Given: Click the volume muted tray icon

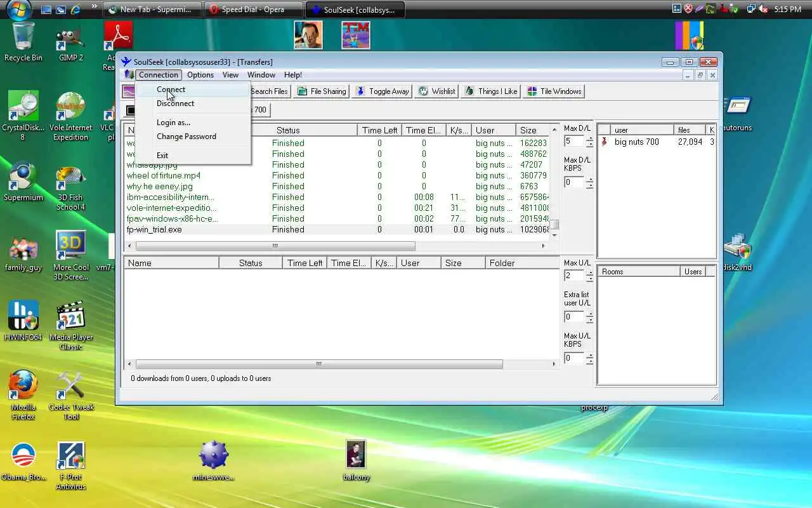Looking at the screenshot, I should click(x=763, y=9).
